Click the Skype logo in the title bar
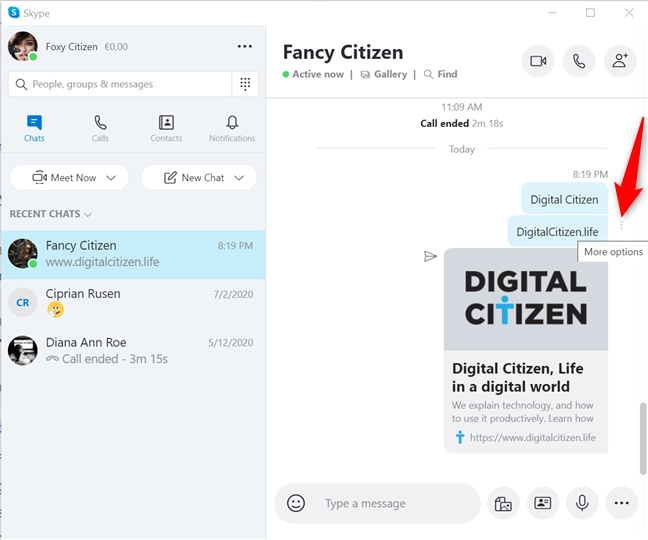Image resolution: width=648 pixels, height=540 pixels. pyautogui.click(x=14, y=12)
